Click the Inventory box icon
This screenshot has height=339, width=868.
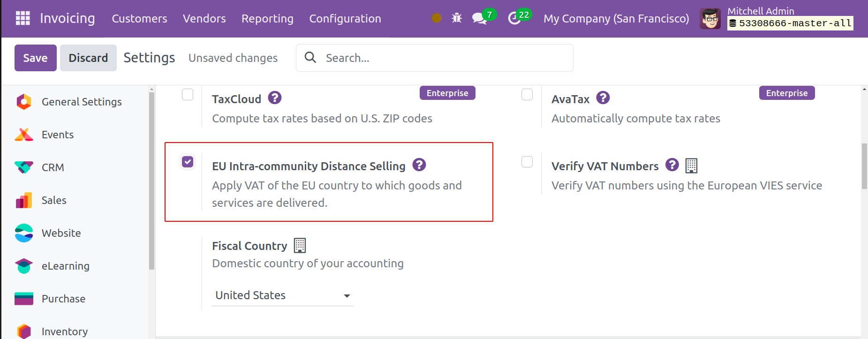[24, 331]
